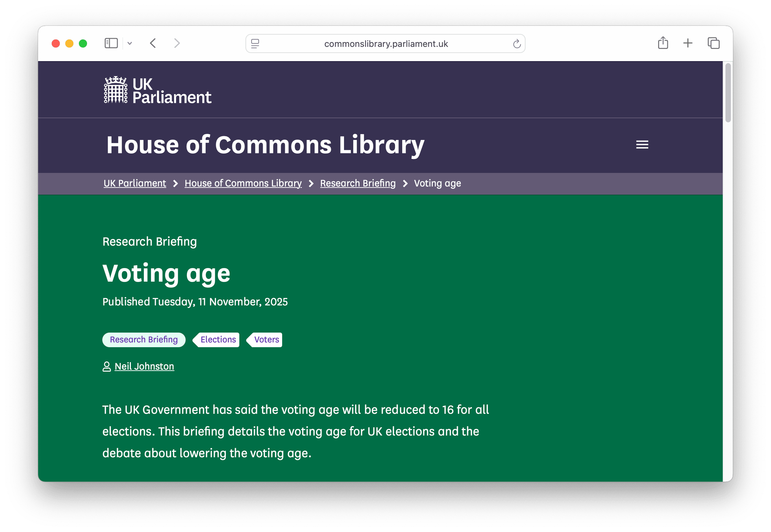Click the page reader icon in address bar
The height and width of the screenshot is (532, 771).
255,43
